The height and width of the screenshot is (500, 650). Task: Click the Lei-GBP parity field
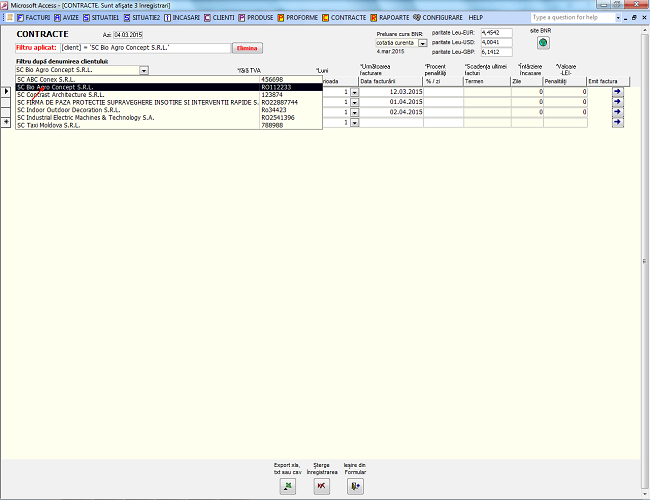click(497, 52)
